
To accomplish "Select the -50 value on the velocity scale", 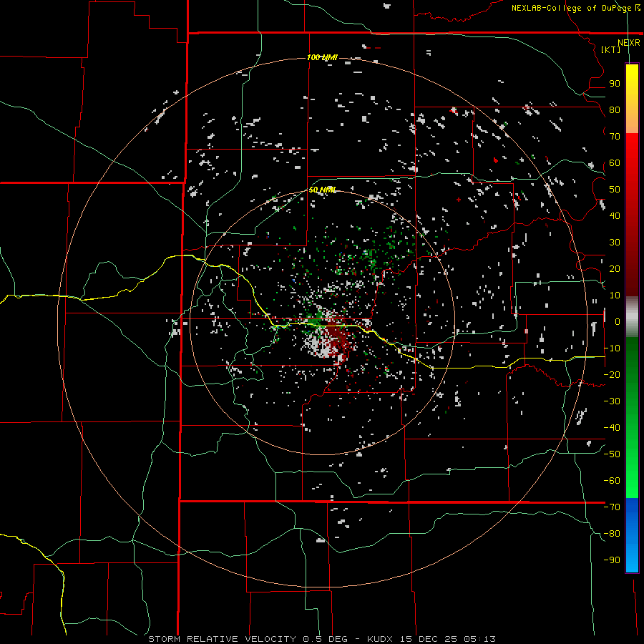I will pyautogui.click(x=612, y=454).
